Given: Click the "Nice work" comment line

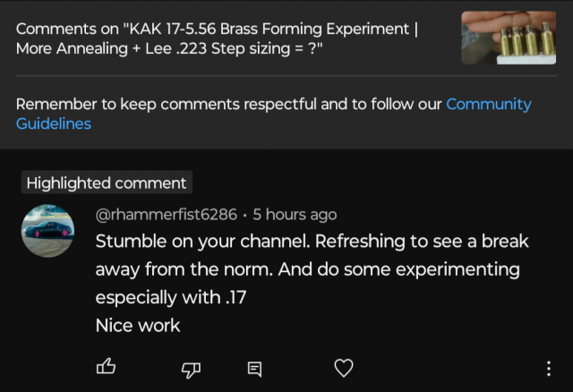Looking at the screenshot, I should [x=138, y=326].
